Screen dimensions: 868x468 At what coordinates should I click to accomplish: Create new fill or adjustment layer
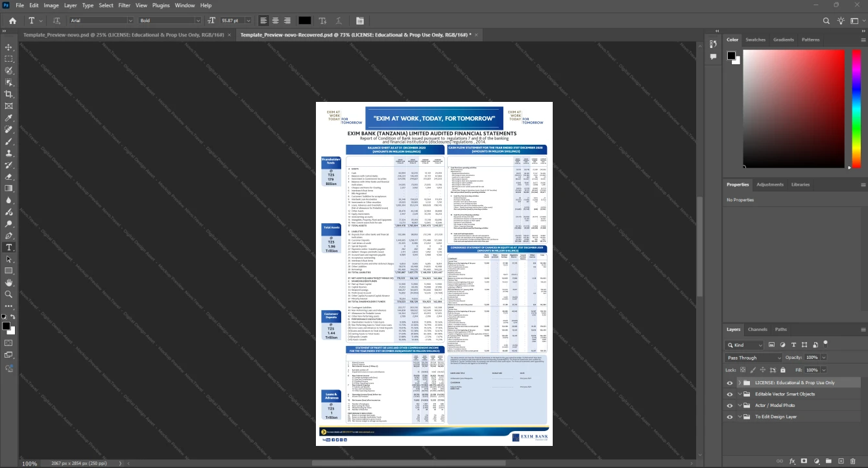click(x=817, y=461)
